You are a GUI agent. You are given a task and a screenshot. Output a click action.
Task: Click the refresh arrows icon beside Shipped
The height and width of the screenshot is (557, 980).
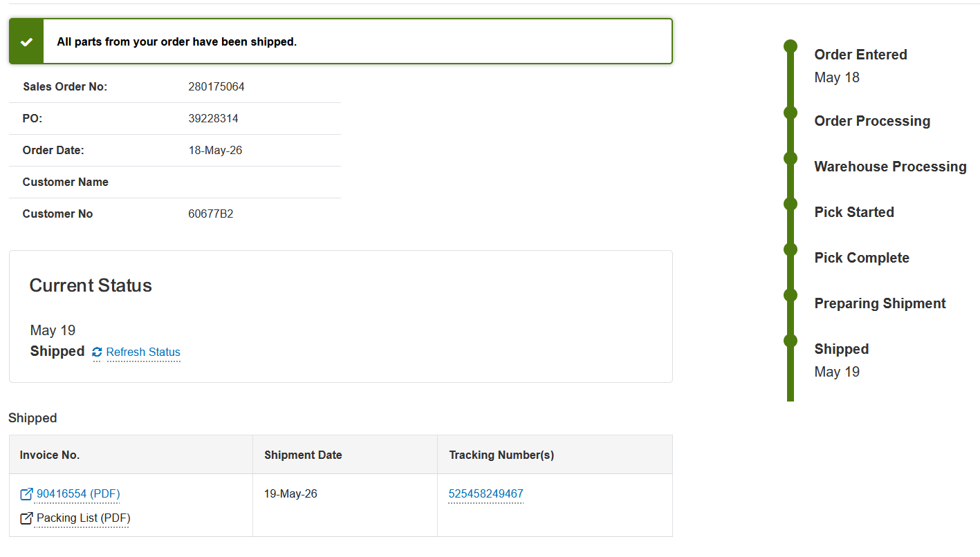(97, 352)
